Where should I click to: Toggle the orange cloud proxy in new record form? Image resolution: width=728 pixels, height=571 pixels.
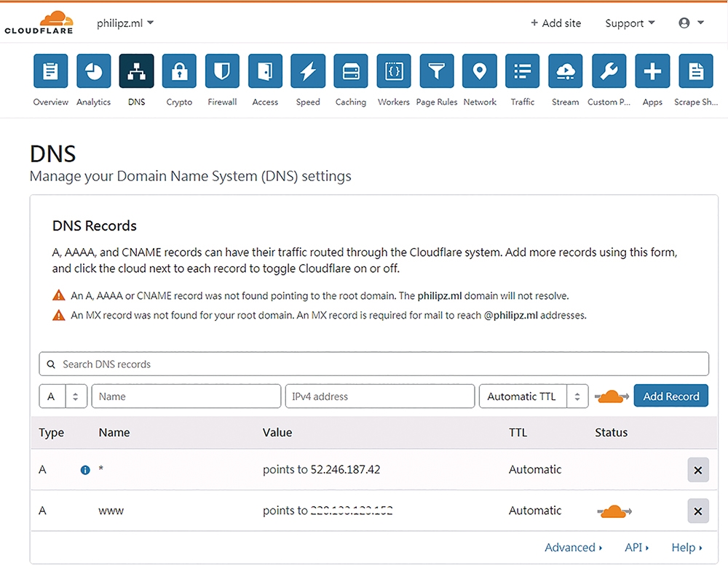[612, 396]
